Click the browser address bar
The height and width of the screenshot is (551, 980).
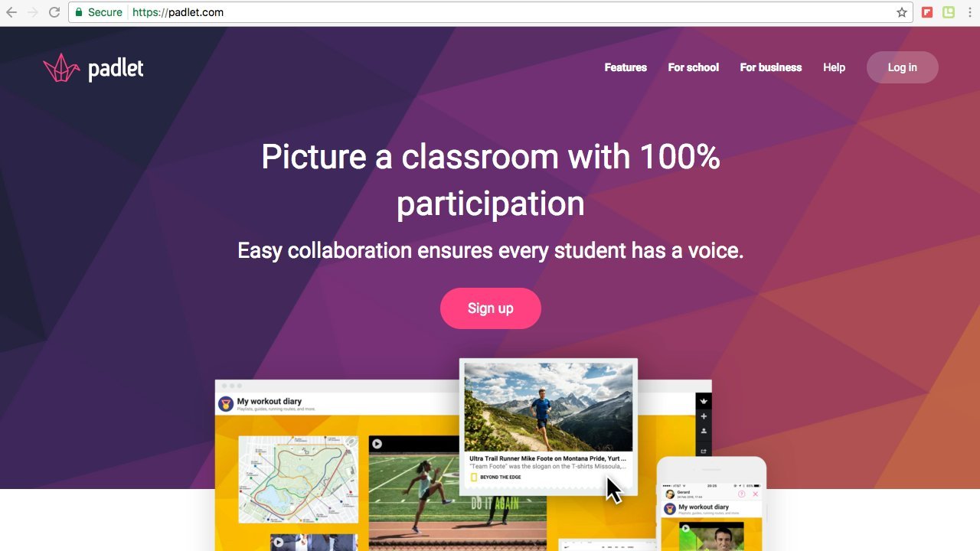click(306, 11)
